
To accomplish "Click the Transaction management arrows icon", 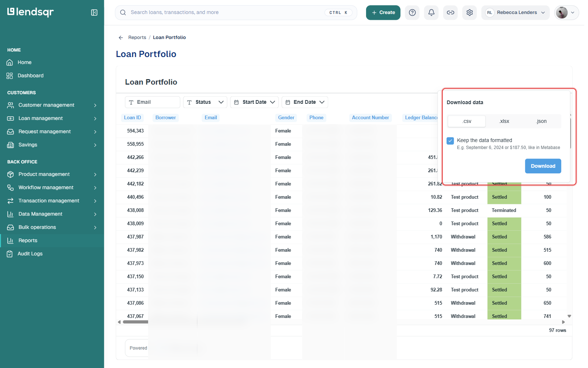I will (x=11, y=201).
